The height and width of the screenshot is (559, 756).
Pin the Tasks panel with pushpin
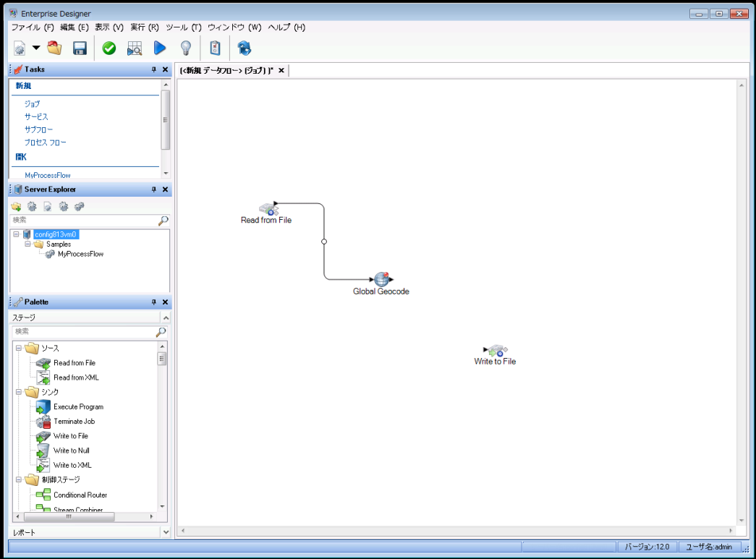point(153,69)
